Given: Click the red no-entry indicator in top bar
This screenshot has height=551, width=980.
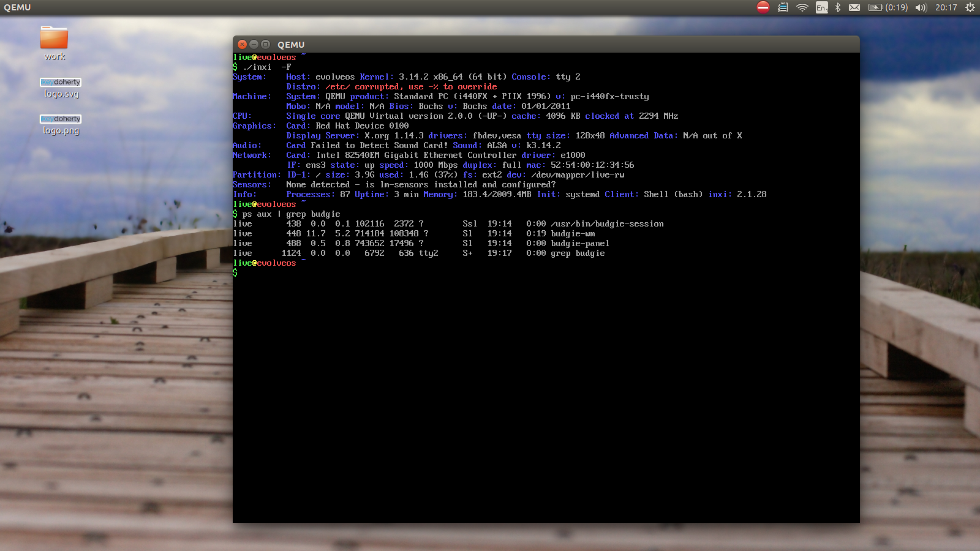Looking at the screenshot, I should pos(763,7).
